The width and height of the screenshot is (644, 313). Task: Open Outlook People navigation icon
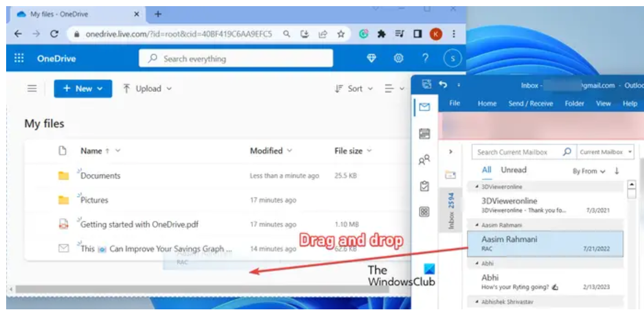click(424, 160)
